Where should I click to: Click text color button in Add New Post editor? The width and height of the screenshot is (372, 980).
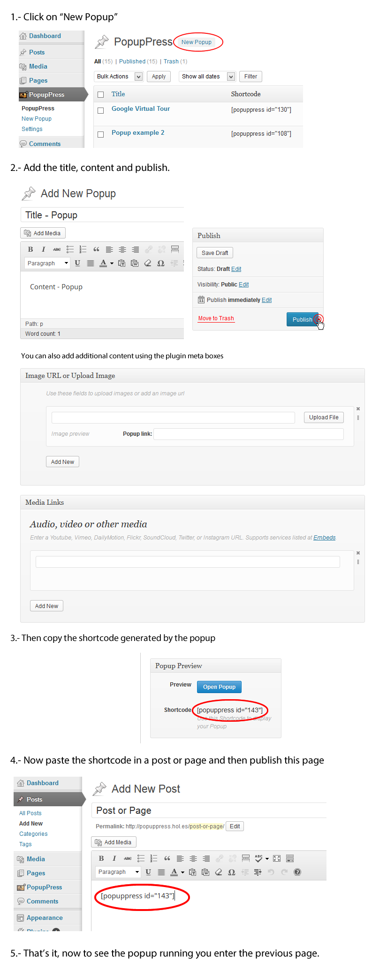pyautogui.click(x=174, y=872)
